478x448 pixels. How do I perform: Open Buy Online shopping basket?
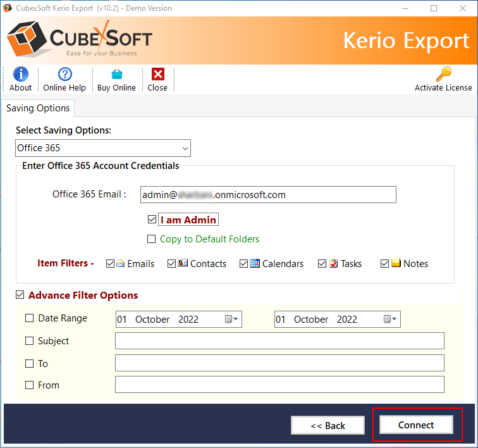click(116, 75)
